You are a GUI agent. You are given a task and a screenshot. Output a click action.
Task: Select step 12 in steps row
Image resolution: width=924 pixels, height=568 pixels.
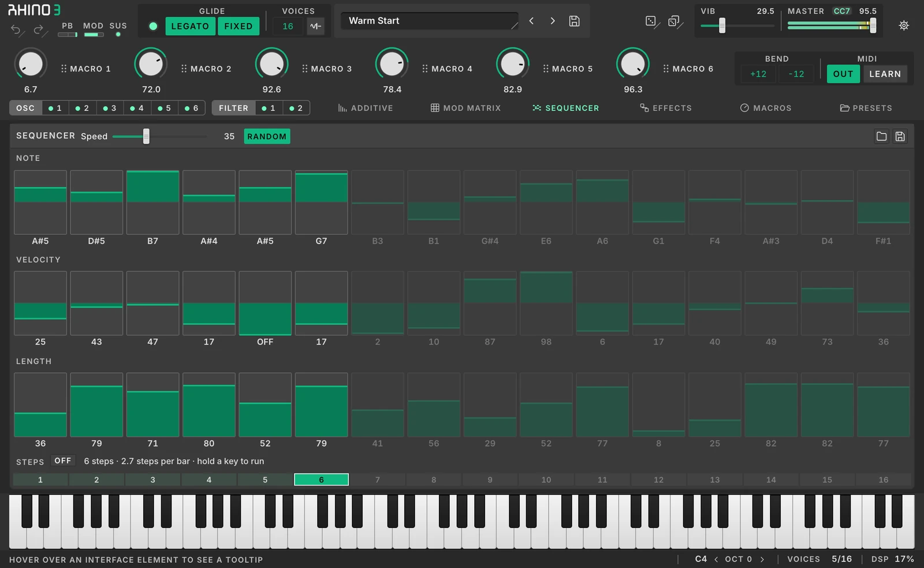click(658, 480)
